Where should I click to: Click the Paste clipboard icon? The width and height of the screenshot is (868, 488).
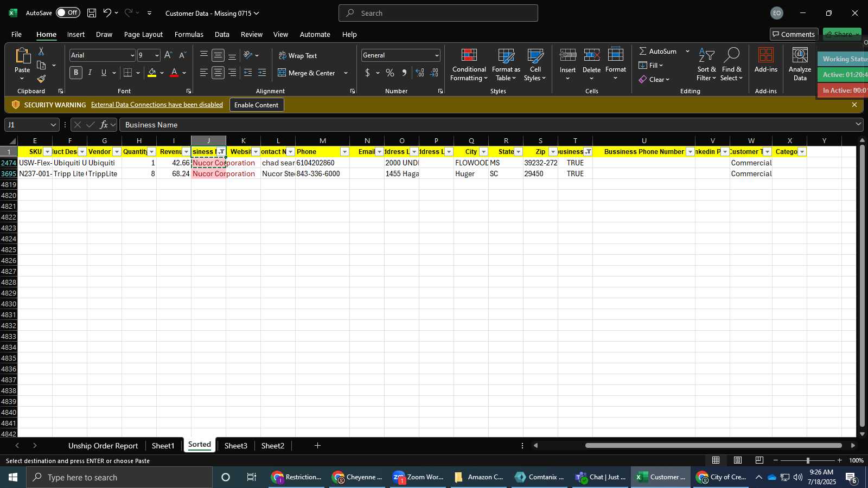[x=22, y=55]
